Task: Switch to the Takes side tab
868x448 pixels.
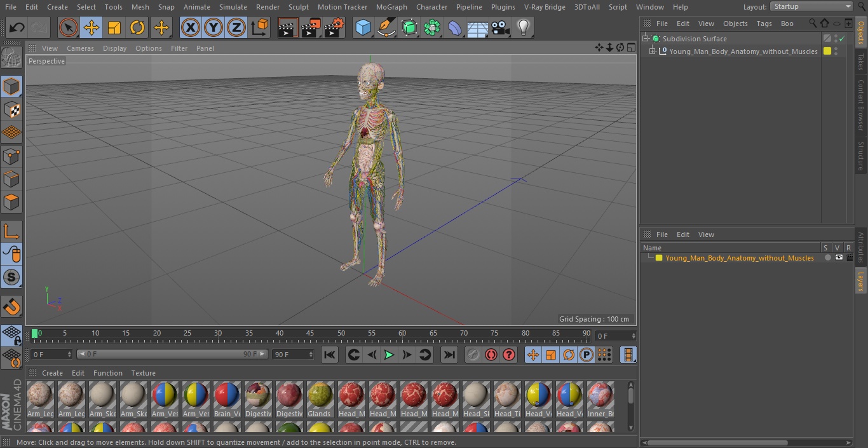Action: coord(861,61)
